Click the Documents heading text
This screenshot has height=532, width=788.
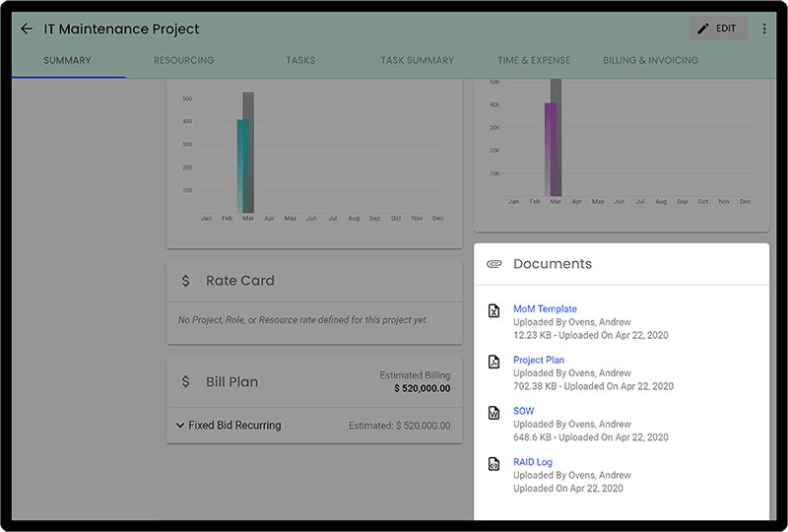pos(553,264)
